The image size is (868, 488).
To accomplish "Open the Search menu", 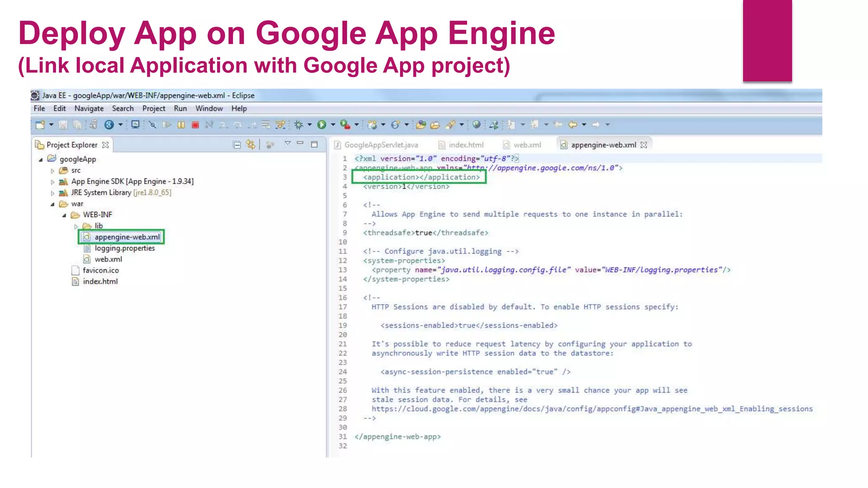I will (x=122, y=108).
